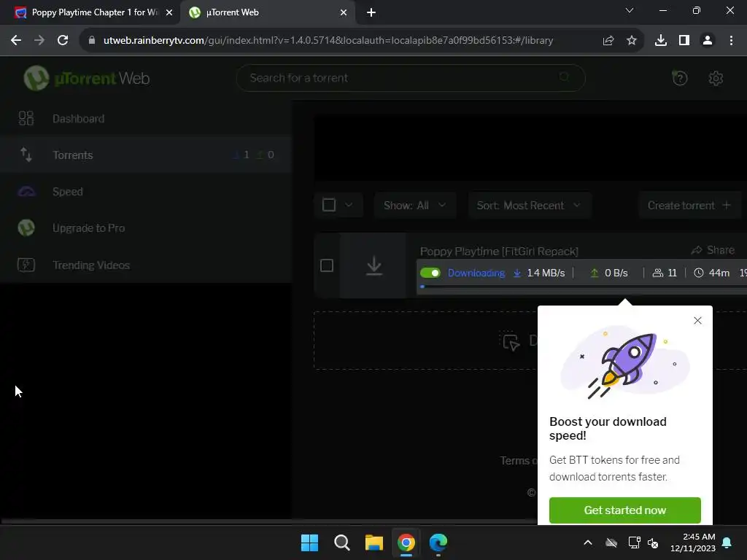The height and width of the screenshot is (560, 747).
Task: Open the Windows Start button
Action: (309, 542)
